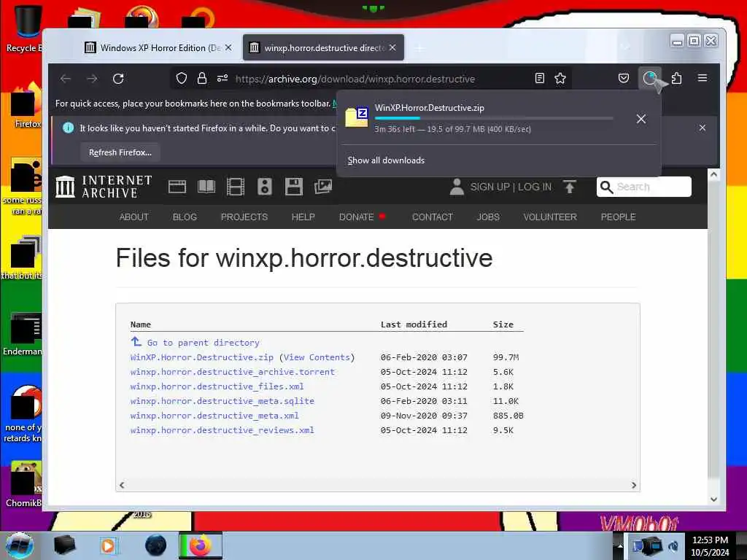747x560 pixels.
Task: Open Internet Archive images icon
Action: click(323, 187)
